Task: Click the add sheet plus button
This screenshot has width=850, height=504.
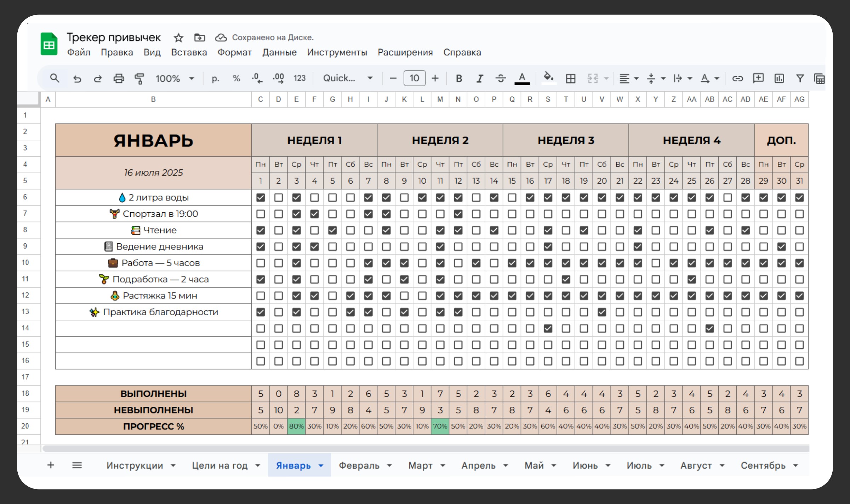Action: 51,465
